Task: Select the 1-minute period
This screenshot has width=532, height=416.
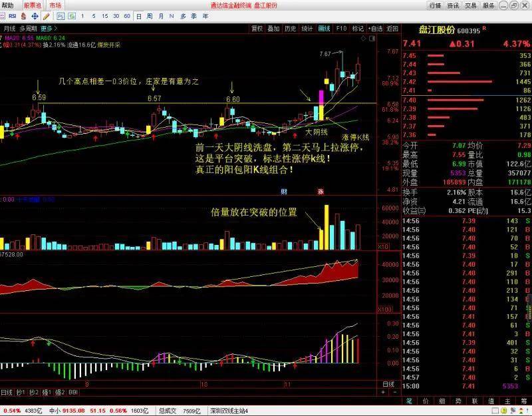Action: tap(82, 16)
